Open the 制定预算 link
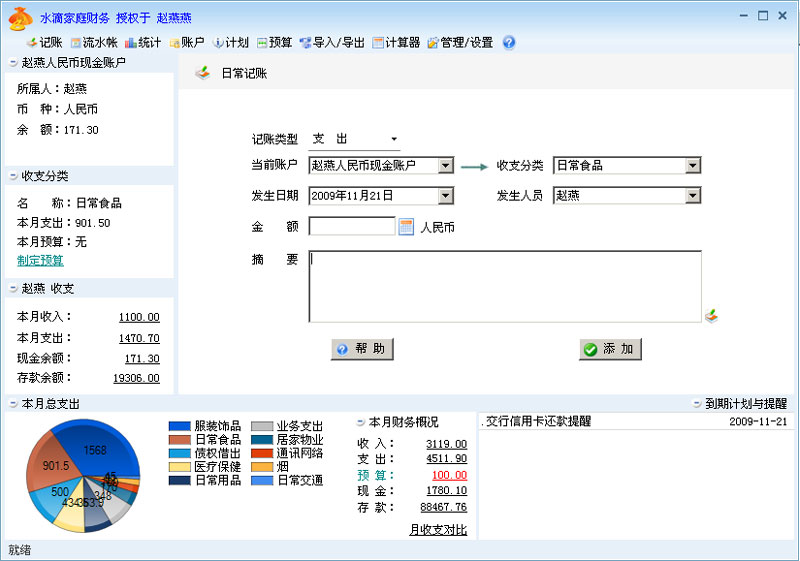Screen dimensions: 800x561 [40, 261]
